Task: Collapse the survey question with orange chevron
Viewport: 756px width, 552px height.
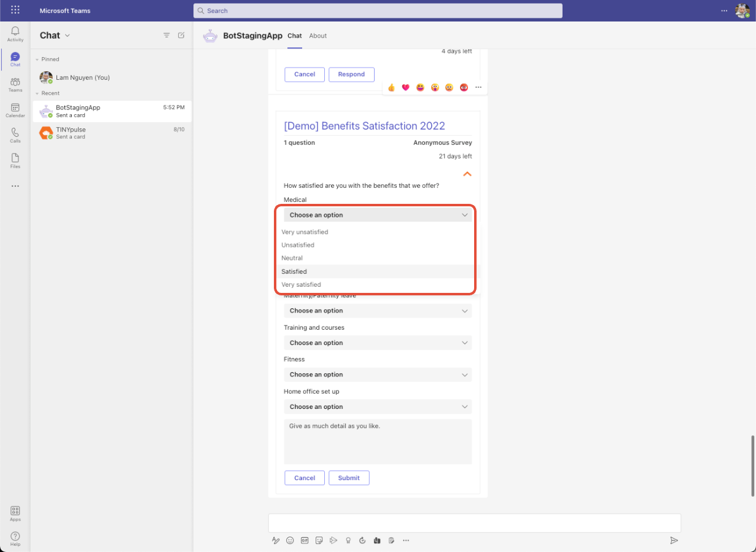Action: click(467, 174)
